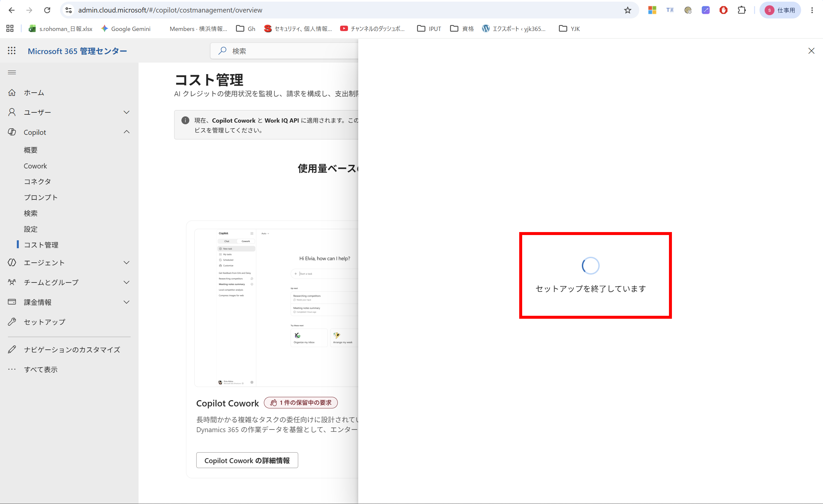Open the s.rohoman_日報.xlsx bookmark
The image size is (823, 504).
pos(60,29)
